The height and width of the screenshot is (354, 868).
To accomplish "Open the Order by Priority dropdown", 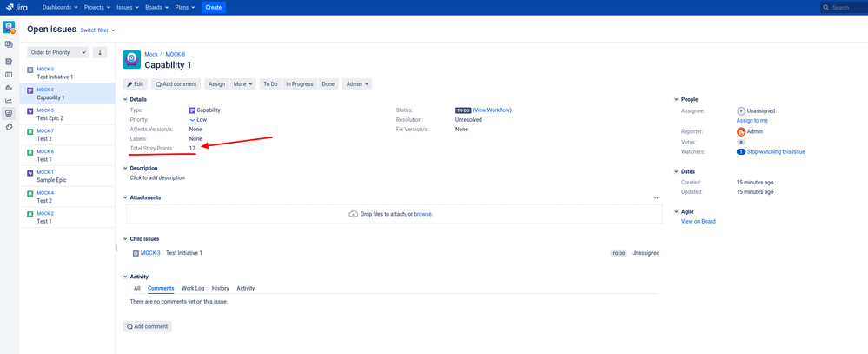I will (58, 53).
